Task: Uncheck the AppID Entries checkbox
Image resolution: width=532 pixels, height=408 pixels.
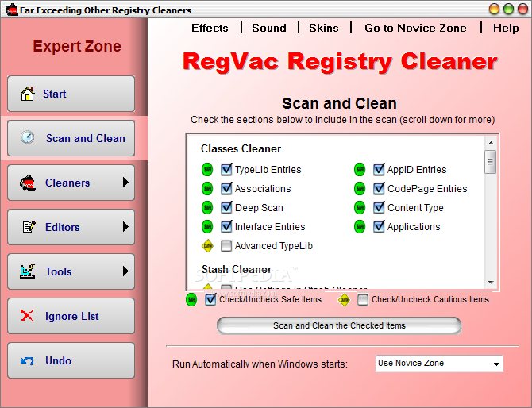Action: tap(379, 169)
